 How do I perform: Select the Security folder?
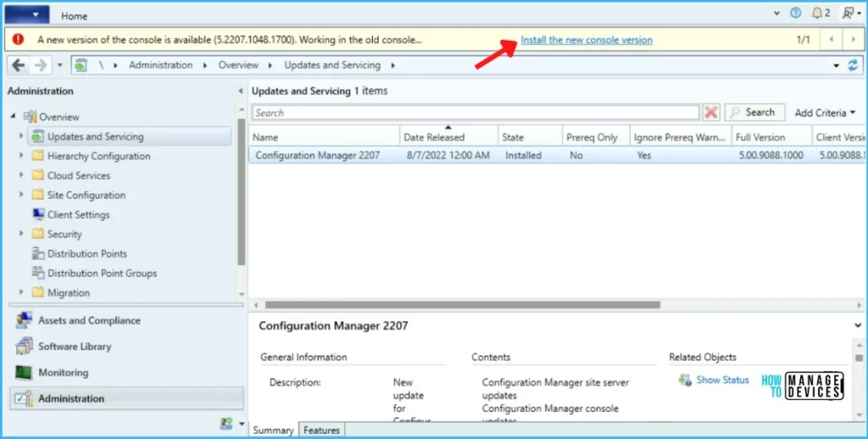[x=64, y=234]
